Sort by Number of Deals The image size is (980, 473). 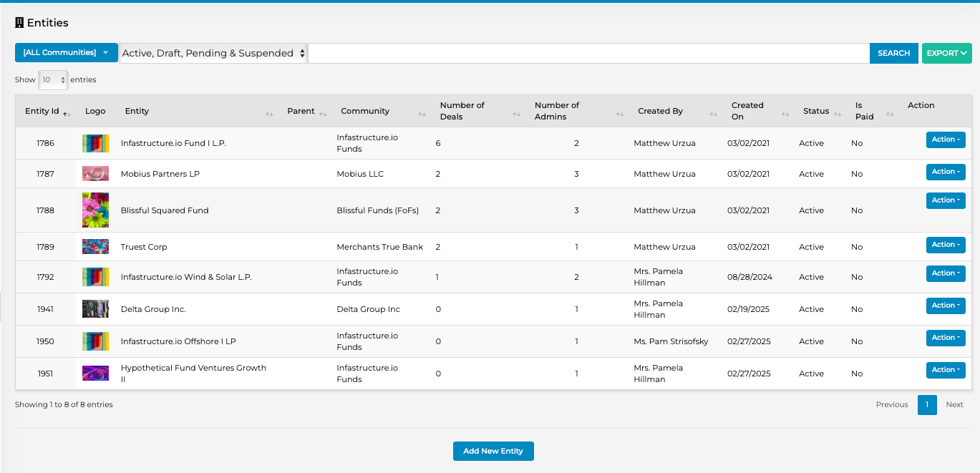tap(516, 114)
